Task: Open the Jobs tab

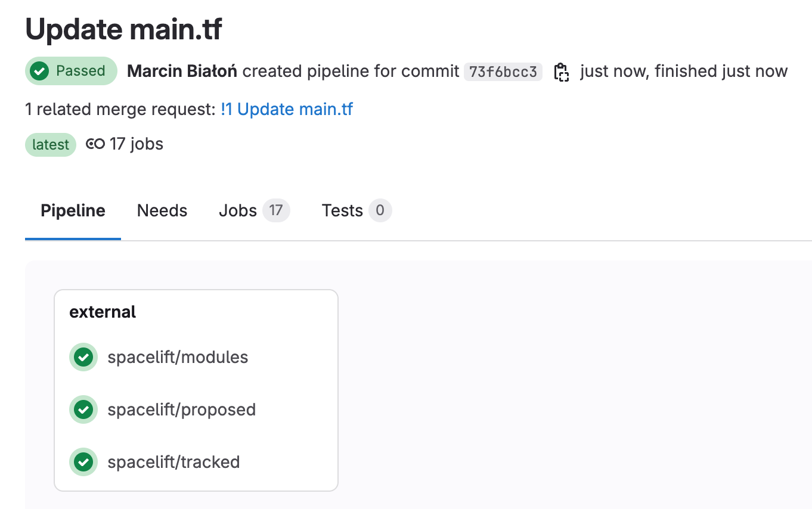Action: click(x=238, y=210)
